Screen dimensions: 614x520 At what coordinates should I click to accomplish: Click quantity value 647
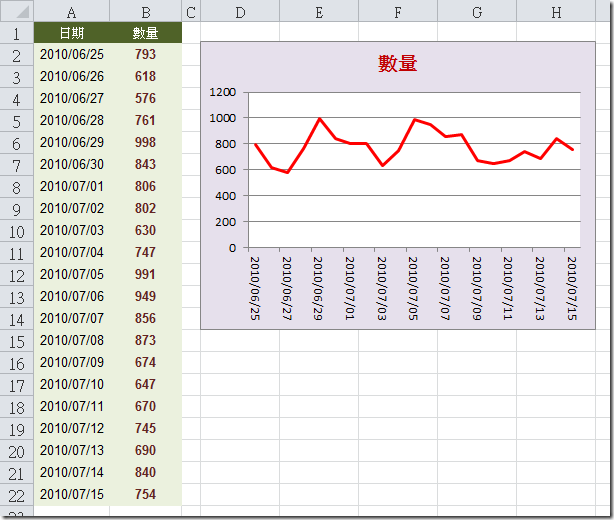pos(145,384)
